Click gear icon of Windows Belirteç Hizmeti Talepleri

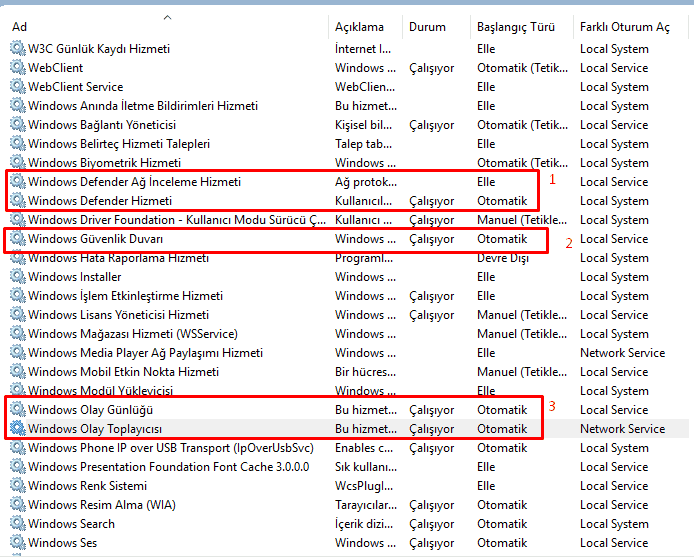(x=18, y=143)
